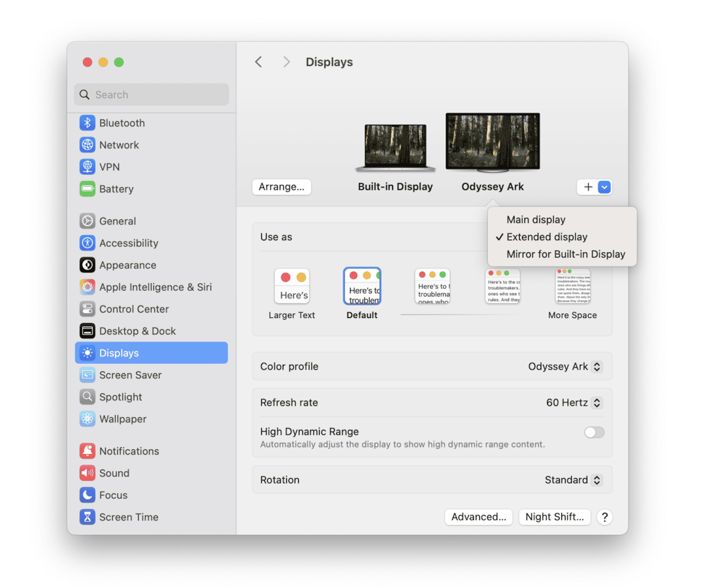703x588 pixels.
Task: Select Main display from the menu
Action: [x=535, y=220]
